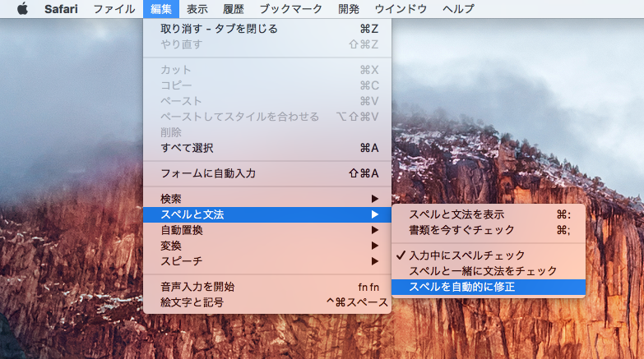The height and width of the screenshot is (359, 644).
Task: Expand the 自動置換 submenu
Action: [267, 230]
